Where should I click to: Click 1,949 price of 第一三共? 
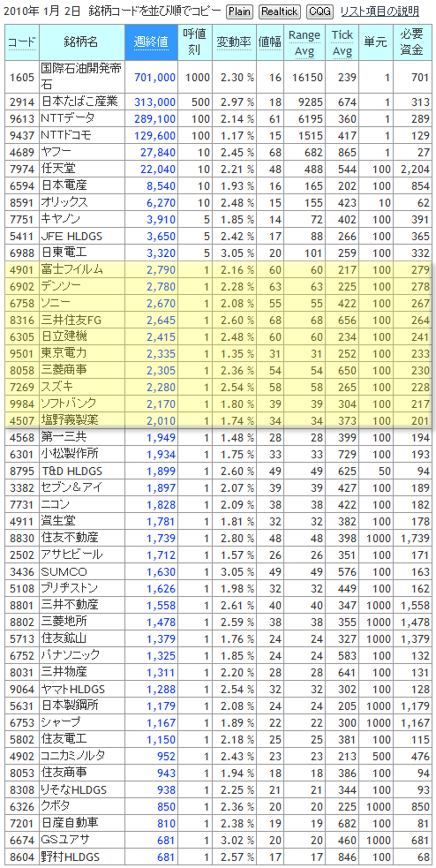(161, 437)
